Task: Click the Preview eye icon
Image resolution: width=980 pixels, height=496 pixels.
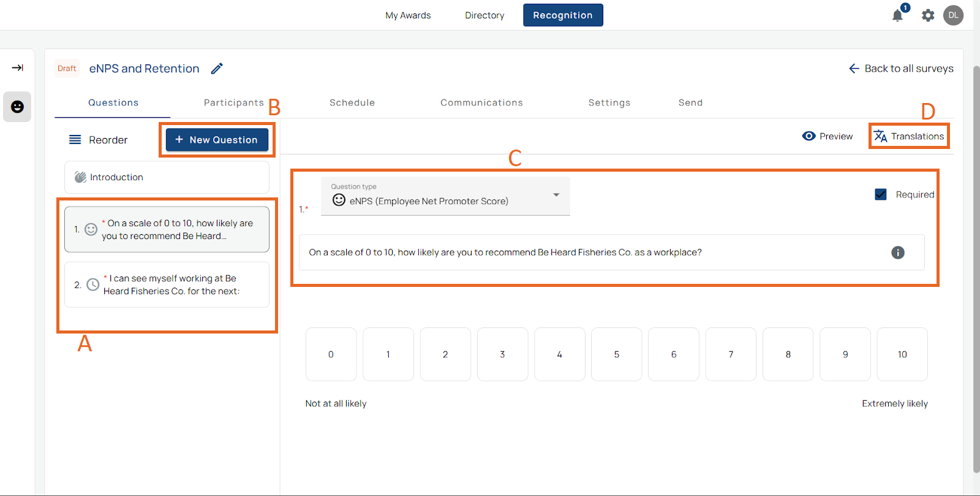Action: [809, 136]
